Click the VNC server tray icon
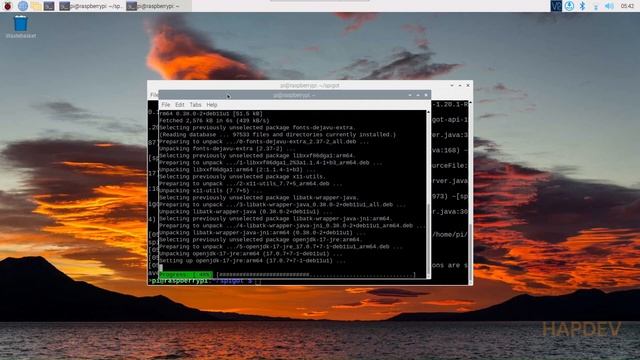 pyautogui.click(x=556, y=6)
